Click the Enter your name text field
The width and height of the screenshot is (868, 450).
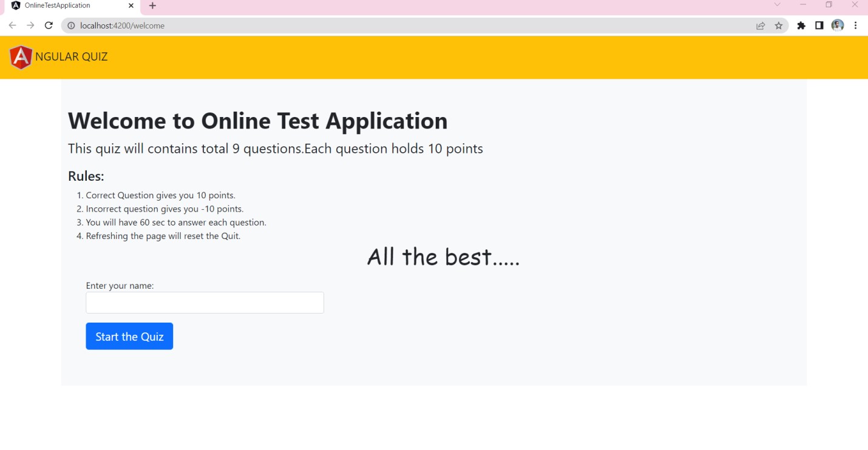click(205, 303)
